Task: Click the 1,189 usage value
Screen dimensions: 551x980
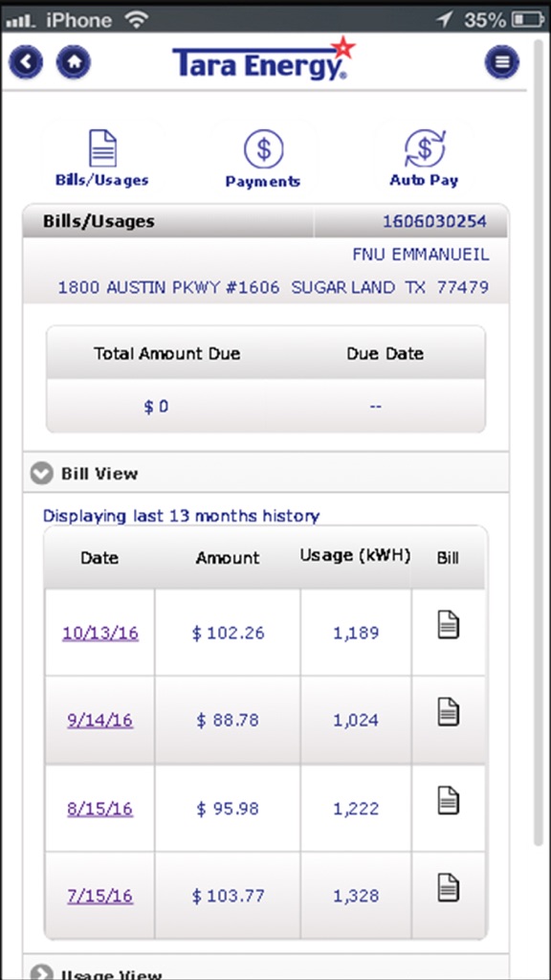Action: tap(356, 634)
